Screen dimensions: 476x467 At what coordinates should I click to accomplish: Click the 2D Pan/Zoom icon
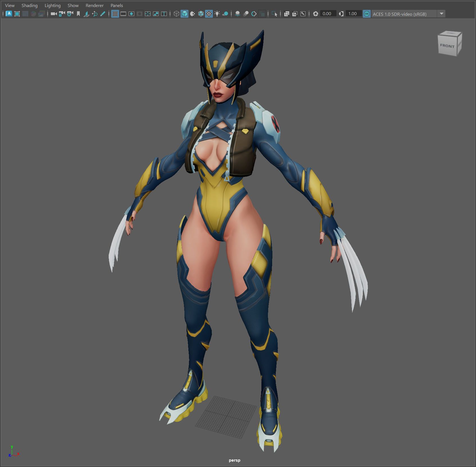(95, 14)
